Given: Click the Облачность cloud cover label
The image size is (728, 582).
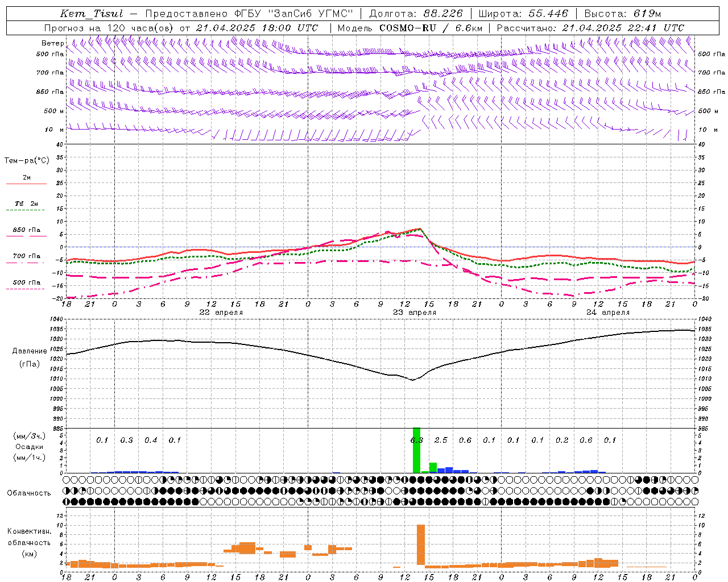Looking at the screenshot, I should [x=29, y=493].
